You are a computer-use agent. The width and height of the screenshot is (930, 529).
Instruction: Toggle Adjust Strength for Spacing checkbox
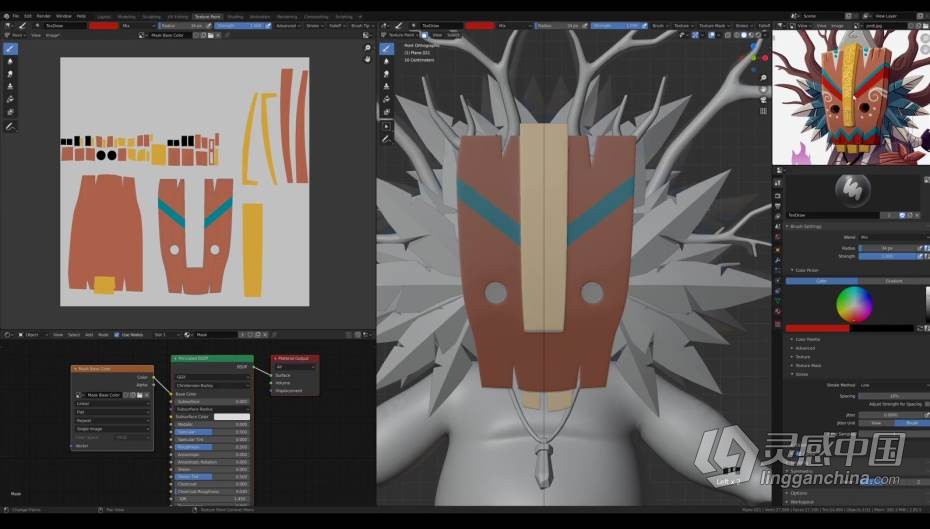[x=926, y=404]
